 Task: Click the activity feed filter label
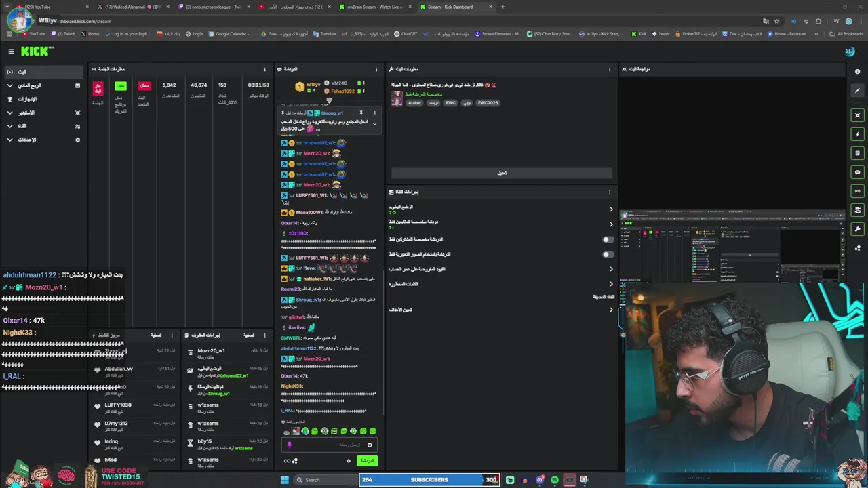coord(155,335)
